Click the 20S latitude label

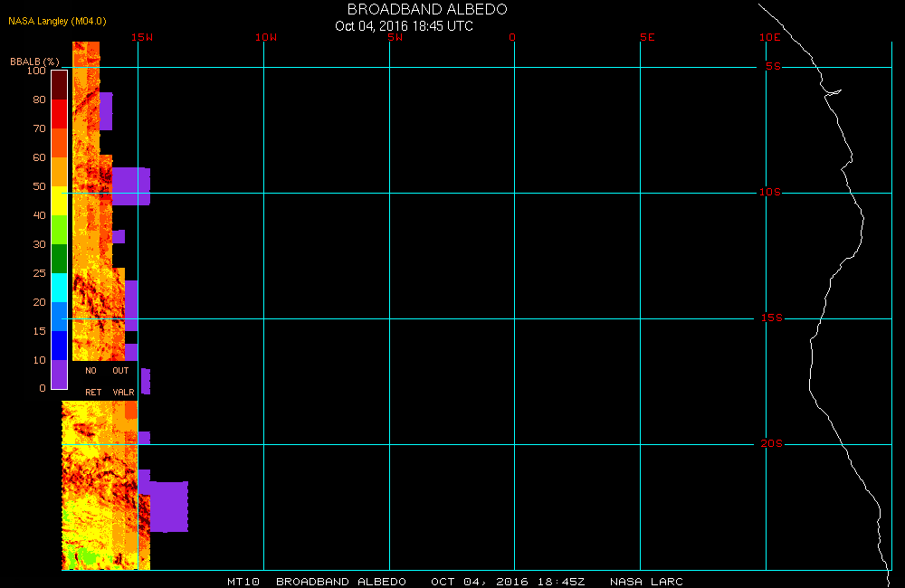(x=772, y=443)
